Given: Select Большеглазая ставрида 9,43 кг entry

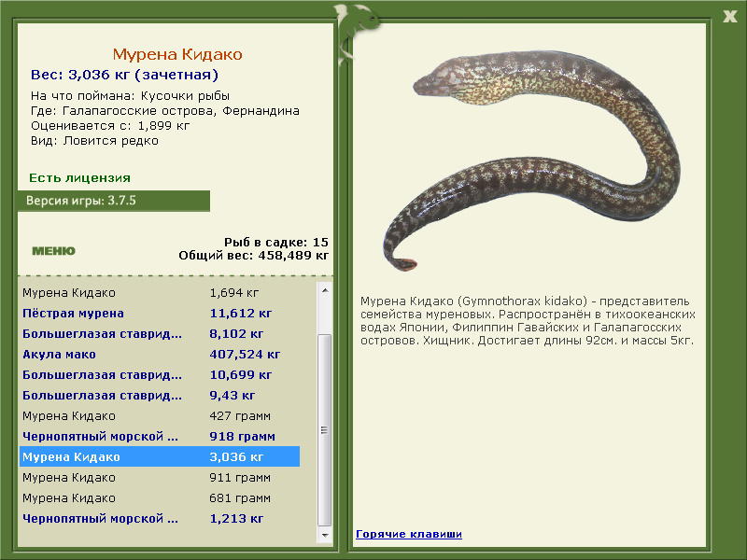Looking at the screenshot, I should (160, 395).
